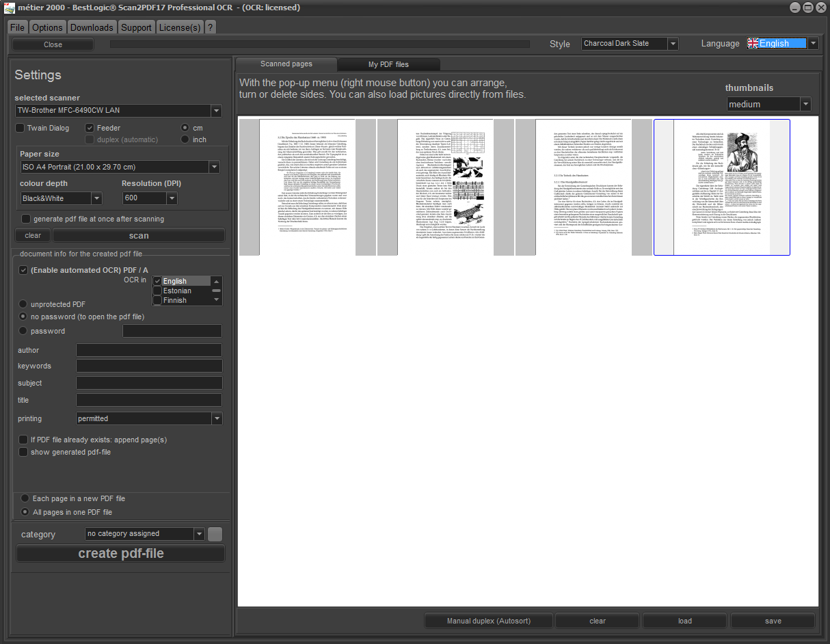This screenshot has height=644, width=830.
Task: Open the Options menu
Action: coord(47,27)
